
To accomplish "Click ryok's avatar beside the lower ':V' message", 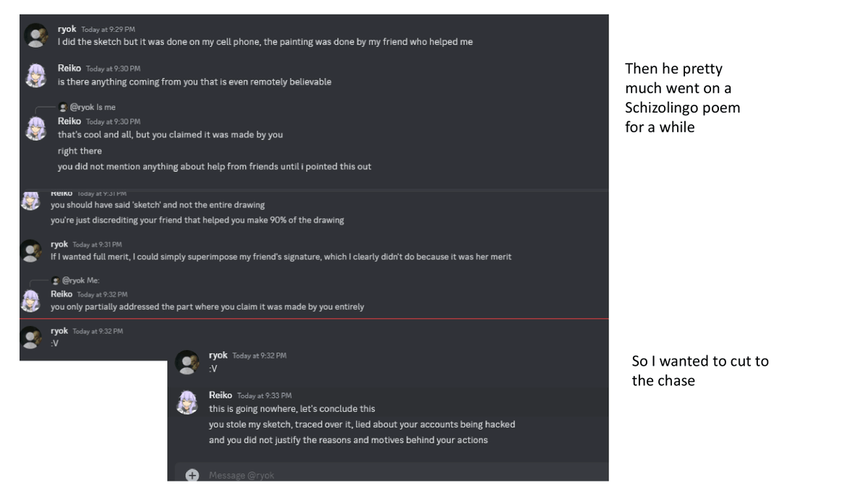I will pyautogui.click(x=187, y=362).
